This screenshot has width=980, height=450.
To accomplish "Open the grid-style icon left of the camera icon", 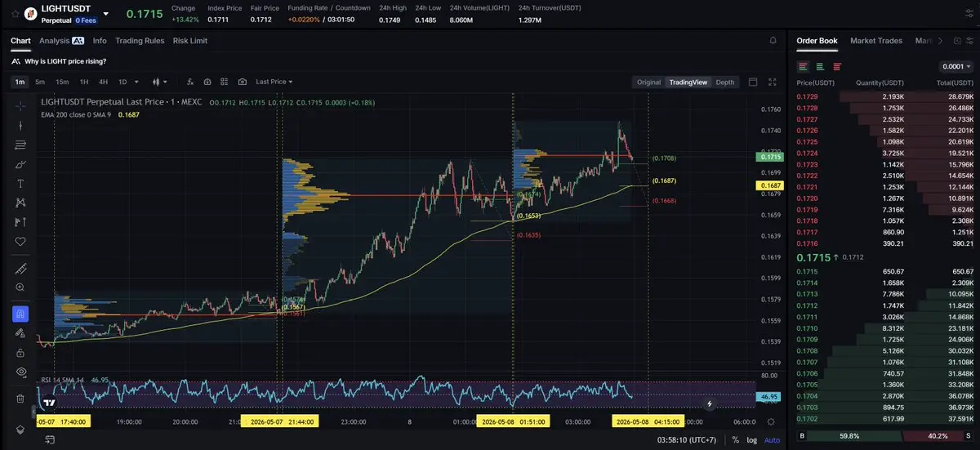I will pyautogui.click(x=225, y=82).
